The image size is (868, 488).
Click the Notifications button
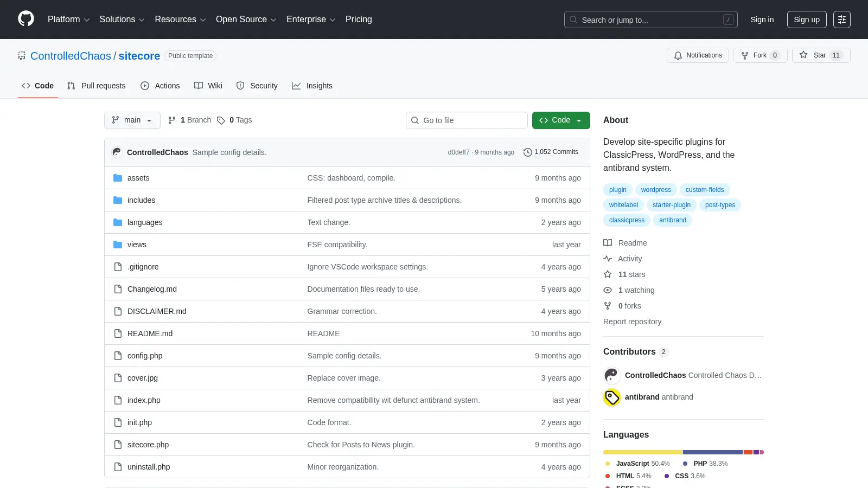698,55
